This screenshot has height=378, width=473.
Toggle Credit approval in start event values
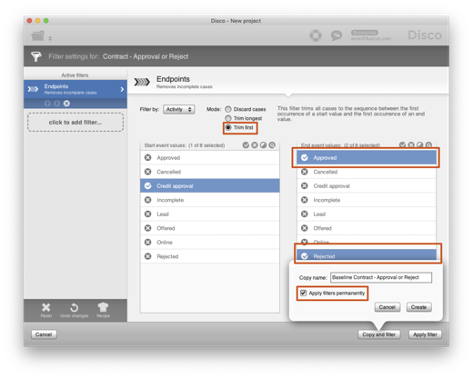point(210,186)
